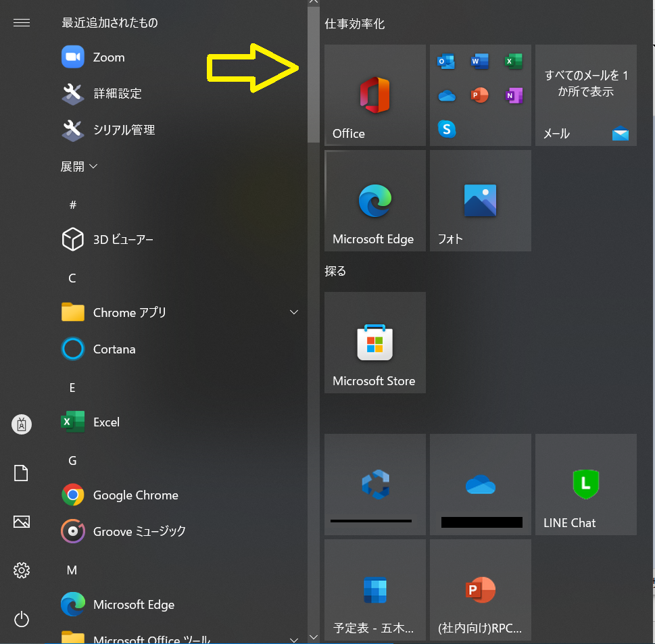Open PowerPoint from the Office apps tile

point(480,95)
